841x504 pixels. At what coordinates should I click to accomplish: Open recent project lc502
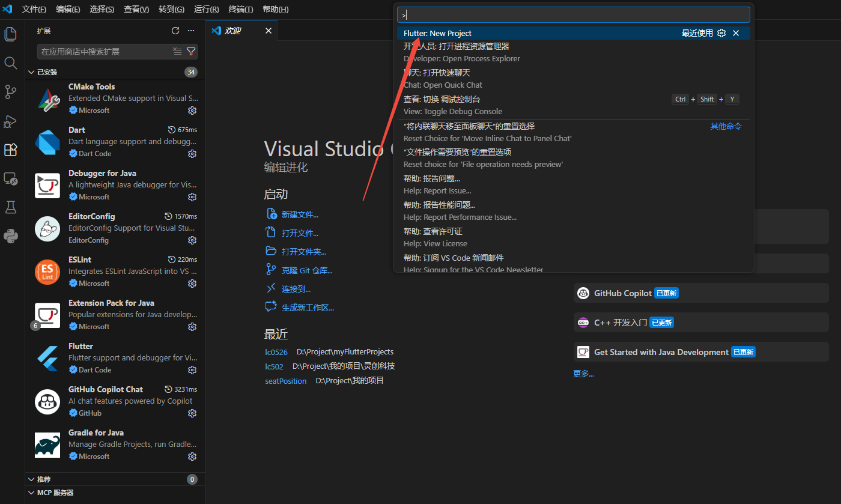274,366
